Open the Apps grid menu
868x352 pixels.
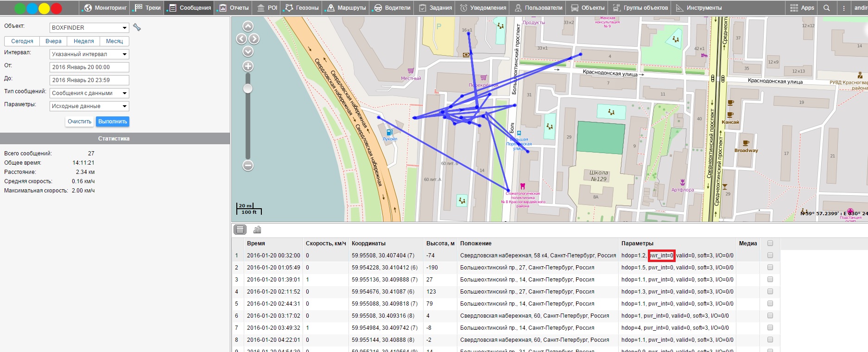(x=802, y=8)
